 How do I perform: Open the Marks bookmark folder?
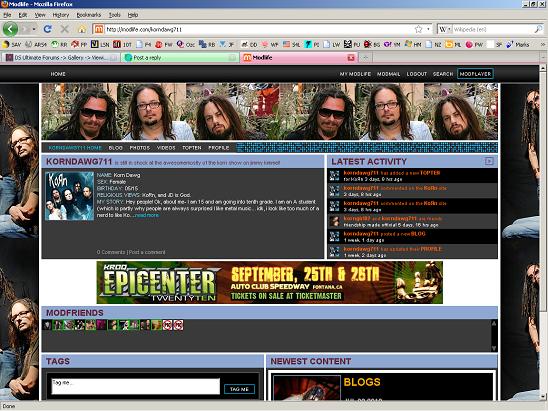tap(518, 44)
